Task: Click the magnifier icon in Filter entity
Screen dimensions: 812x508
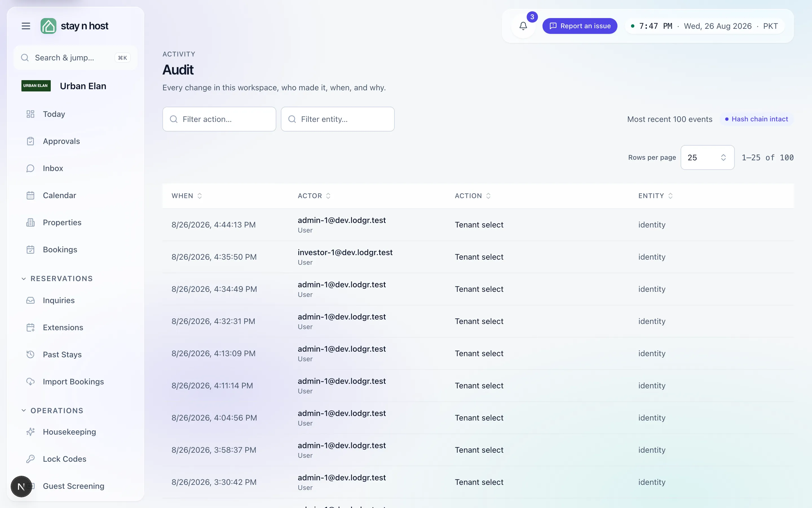Action: (292, 119)
